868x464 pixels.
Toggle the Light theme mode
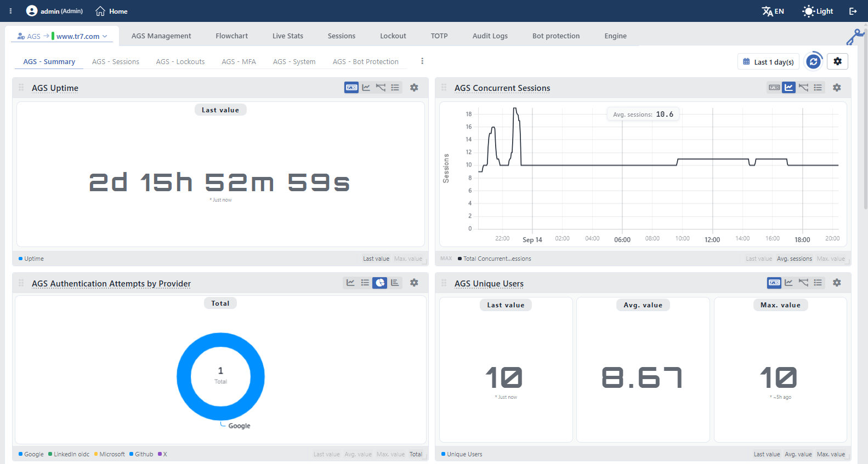[x=818, y=11]
